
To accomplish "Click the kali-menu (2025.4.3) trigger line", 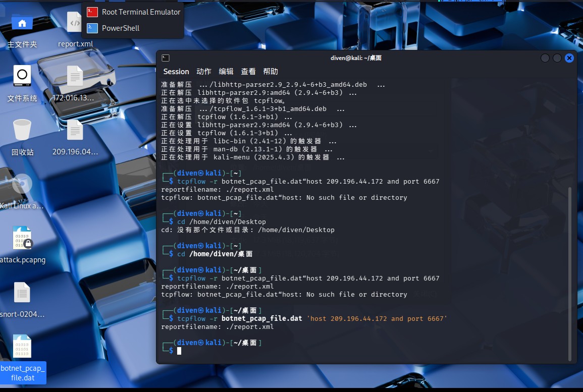I will [x=253, y=157].
